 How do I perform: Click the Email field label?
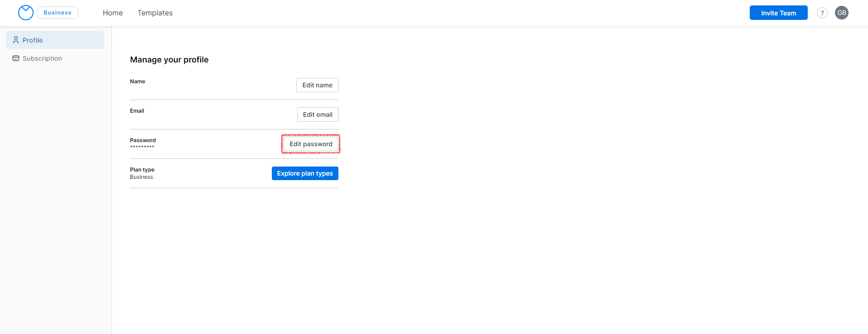[137, 111]
